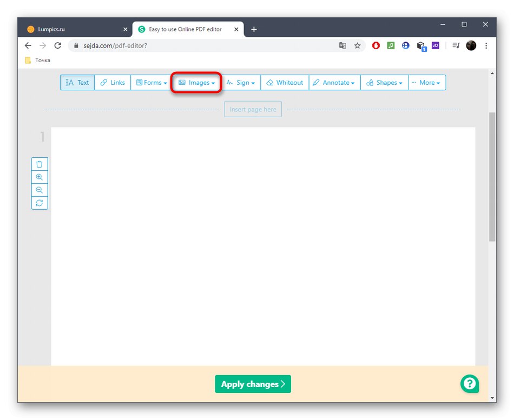
Task: Rotate the page with rotate icon
Action: (x=39, y=203)
